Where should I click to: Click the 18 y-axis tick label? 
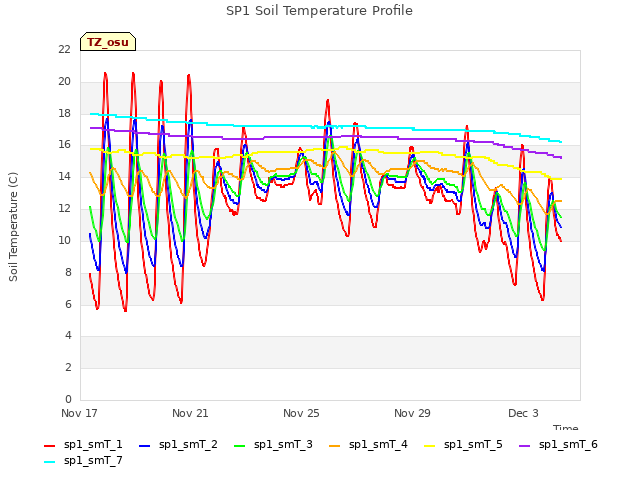pyautogui.click(x=64, y=113)
